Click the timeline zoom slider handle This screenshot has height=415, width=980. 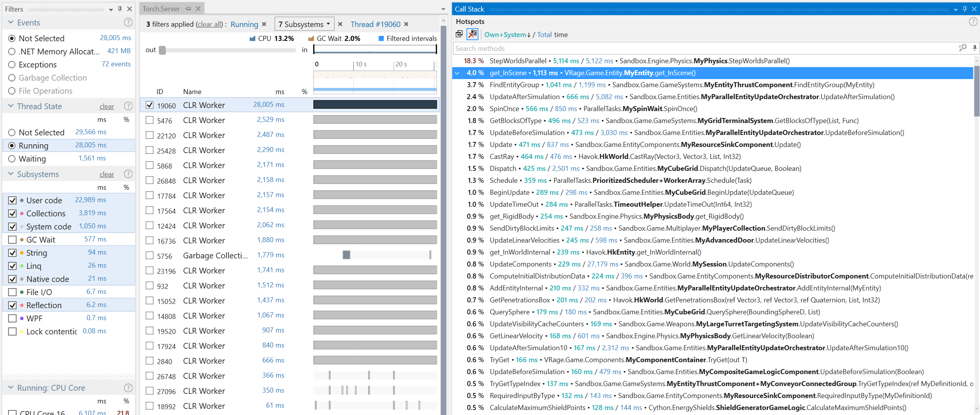pyautogui.click(x=162, y=50)
